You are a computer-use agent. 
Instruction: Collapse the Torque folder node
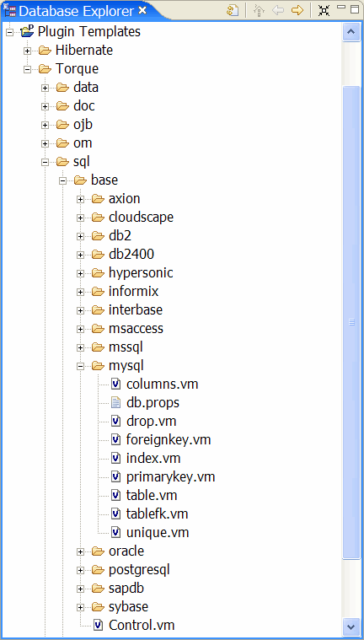(x=27, y=69)
